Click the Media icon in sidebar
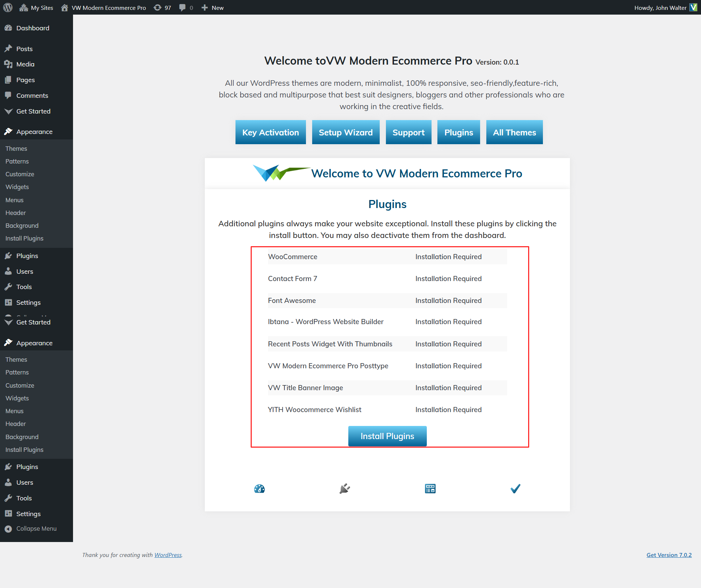 click(8, 64)
